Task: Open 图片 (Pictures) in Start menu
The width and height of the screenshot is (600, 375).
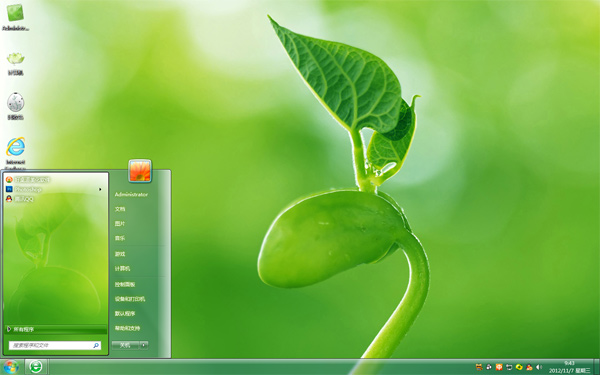Action: coord(120,223)
